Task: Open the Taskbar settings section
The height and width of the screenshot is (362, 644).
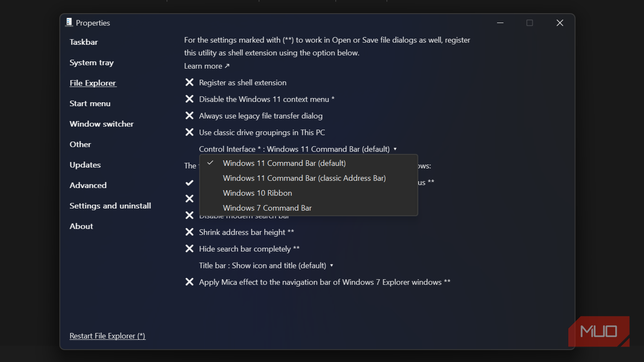Action: 84,42
